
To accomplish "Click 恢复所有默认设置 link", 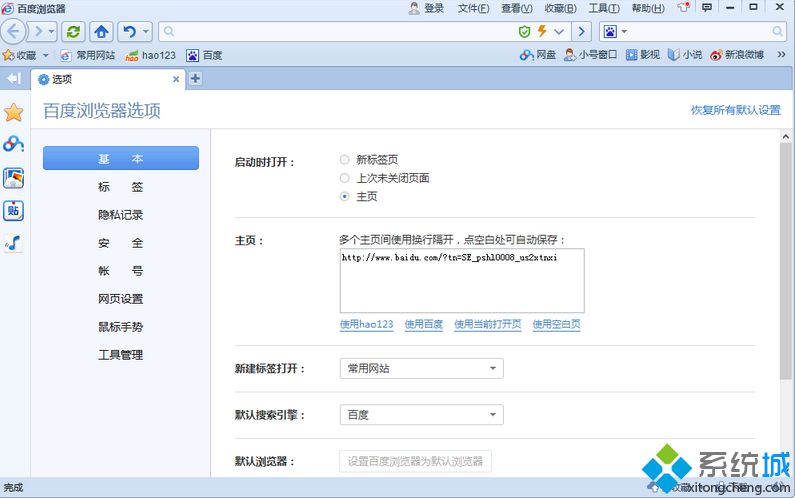I will [735, 110].
